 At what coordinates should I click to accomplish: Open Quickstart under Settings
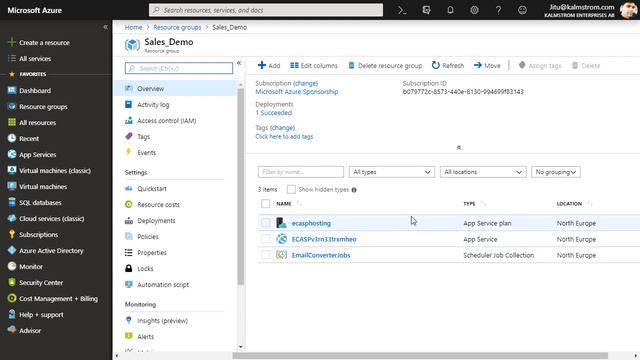tap(152, 189)
